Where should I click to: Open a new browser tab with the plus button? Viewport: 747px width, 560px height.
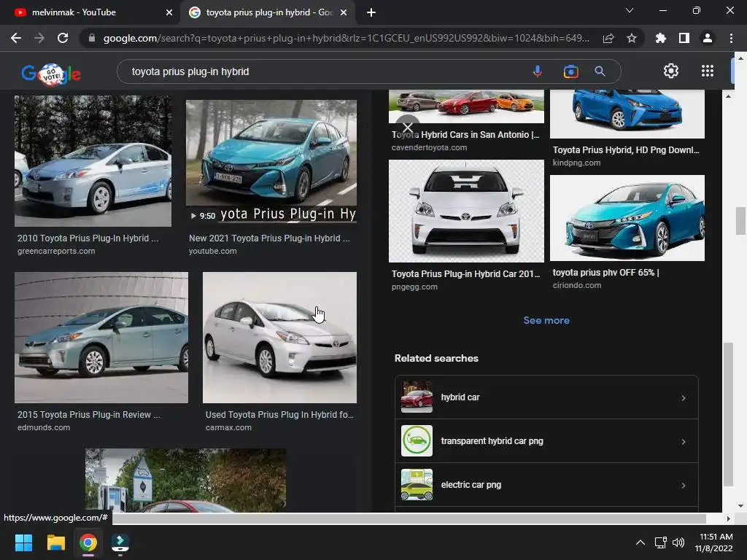371,12
